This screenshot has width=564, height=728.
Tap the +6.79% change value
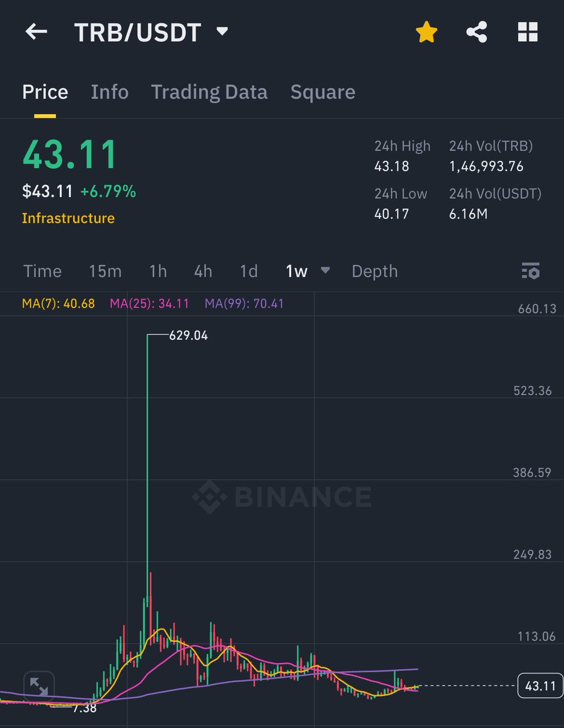pyautogui.click(x=108, y=192)
